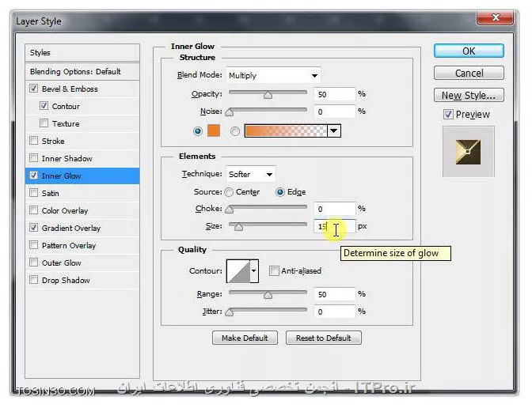Click the orange glow color swatch
Image resolution: width=532 pixels, height=408 pixels.
tap(214, 130)
